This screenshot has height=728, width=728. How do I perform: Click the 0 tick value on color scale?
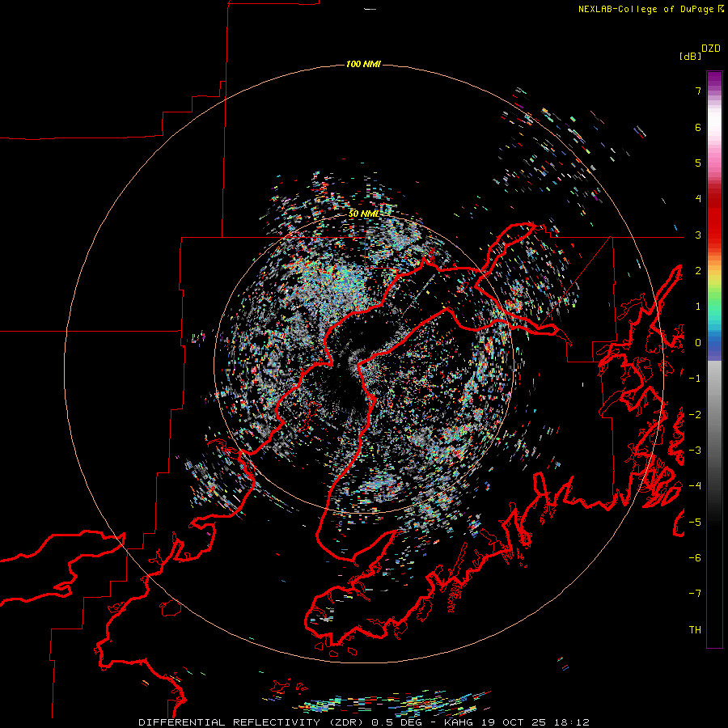[698, 343]
